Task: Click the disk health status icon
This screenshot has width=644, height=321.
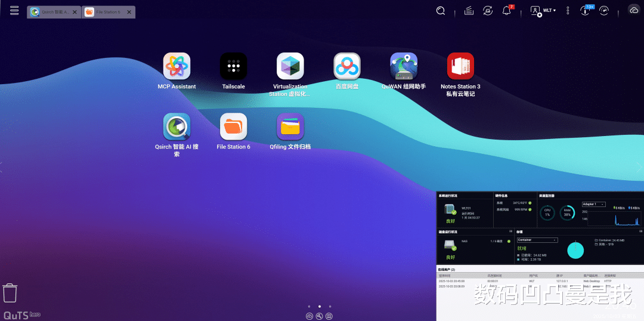Action: (x=451, y=246)
